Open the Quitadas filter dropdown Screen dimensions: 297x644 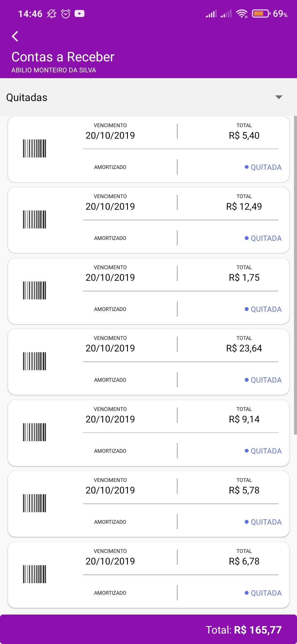148,97
